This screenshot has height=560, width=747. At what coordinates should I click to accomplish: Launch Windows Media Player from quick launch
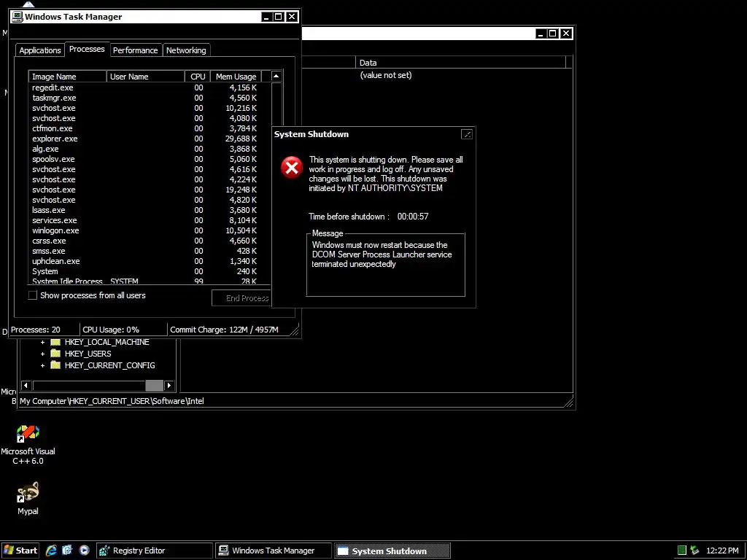click(x=84, y=551)
